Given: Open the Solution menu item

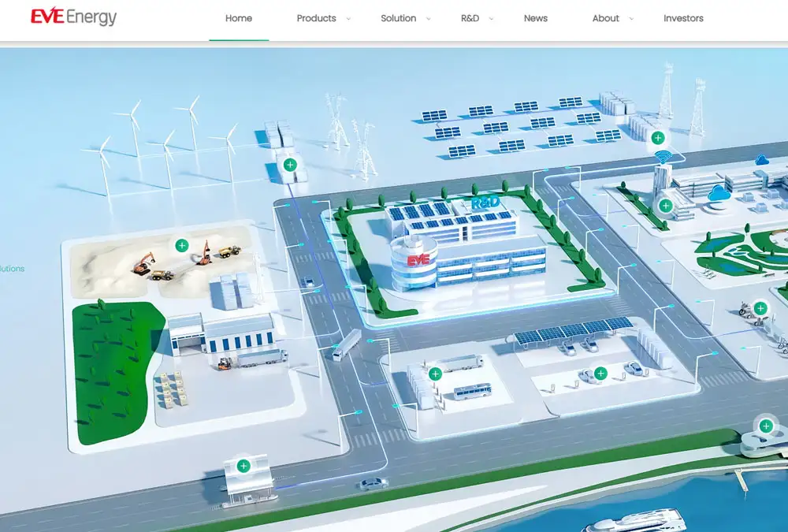Looking at the screenshot, I should click(398, 19).
